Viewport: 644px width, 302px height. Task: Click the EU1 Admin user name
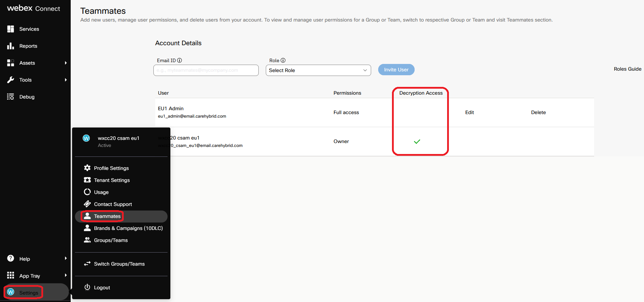[171, 108]
